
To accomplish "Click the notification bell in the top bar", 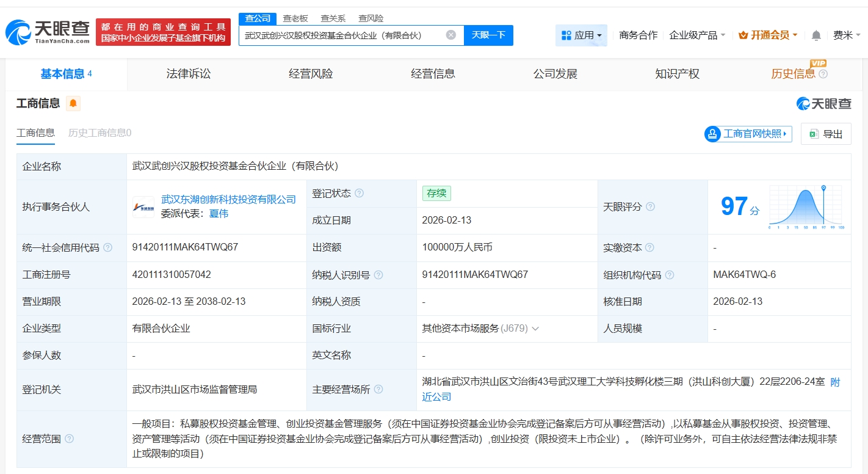I will coord(816,35).
